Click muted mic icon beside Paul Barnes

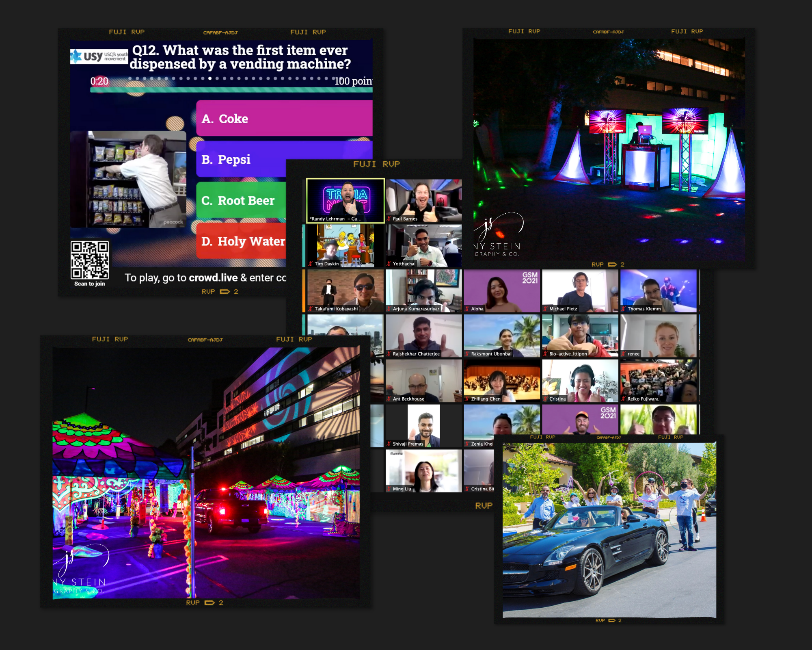(x=389, y=219)
